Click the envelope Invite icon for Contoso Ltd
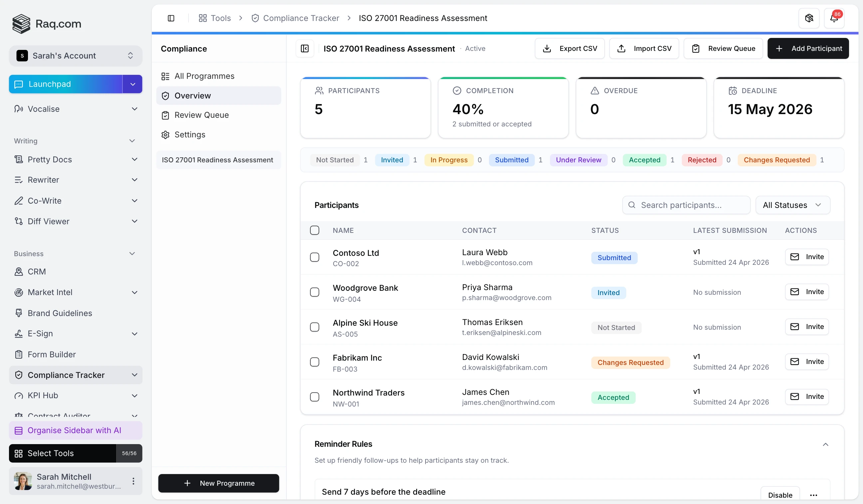The height and width of the screenshot is (504, 863). [x=795, y=256]
